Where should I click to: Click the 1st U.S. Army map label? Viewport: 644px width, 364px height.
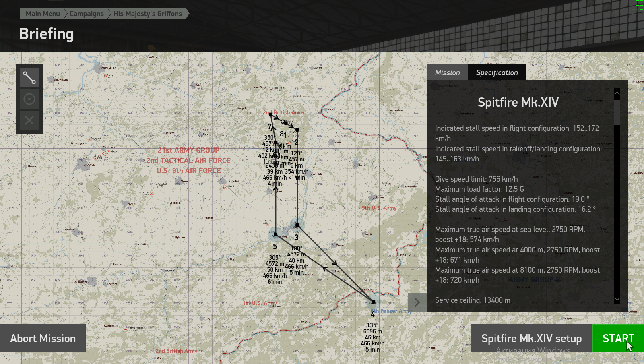pyautogui.click(x=260, y=303)
